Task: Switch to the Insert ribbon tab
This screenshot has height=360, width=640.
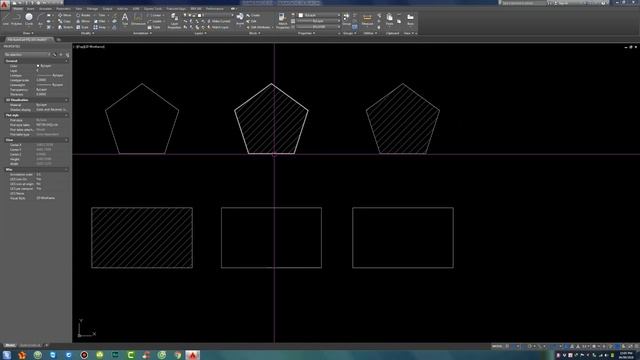Action: click(x=31, y=9)
